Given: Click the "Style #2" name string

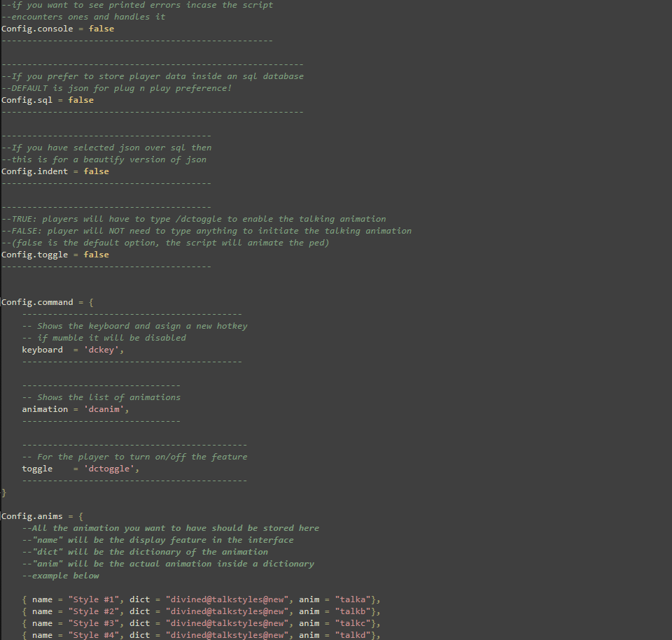Looking at the screenshot, I should tap(93, 611).
